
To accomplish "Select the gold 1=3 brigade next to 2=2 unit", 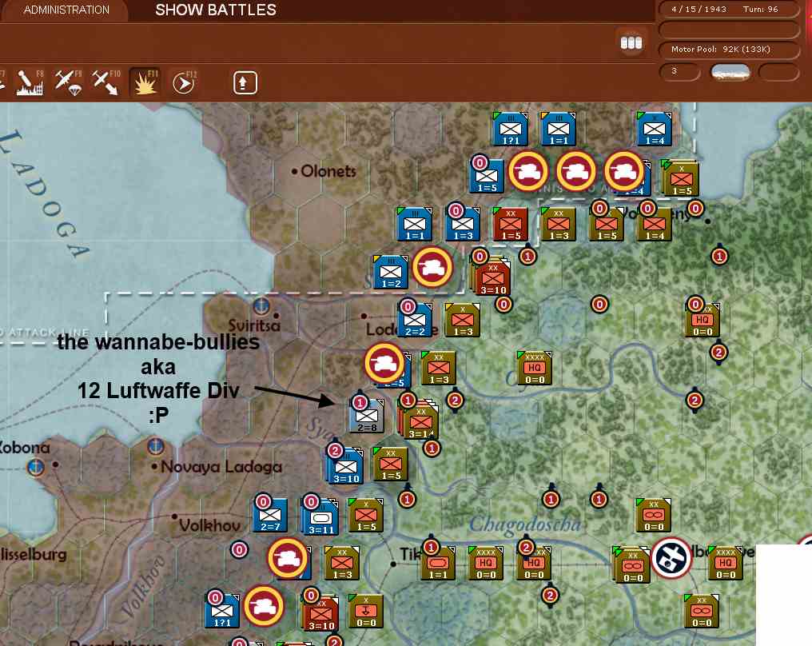I will point(463,320).
